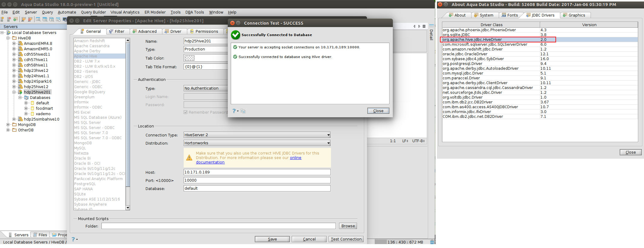
Task: Open the Files tab in the sidebar
Action: (x=40, y=235)
